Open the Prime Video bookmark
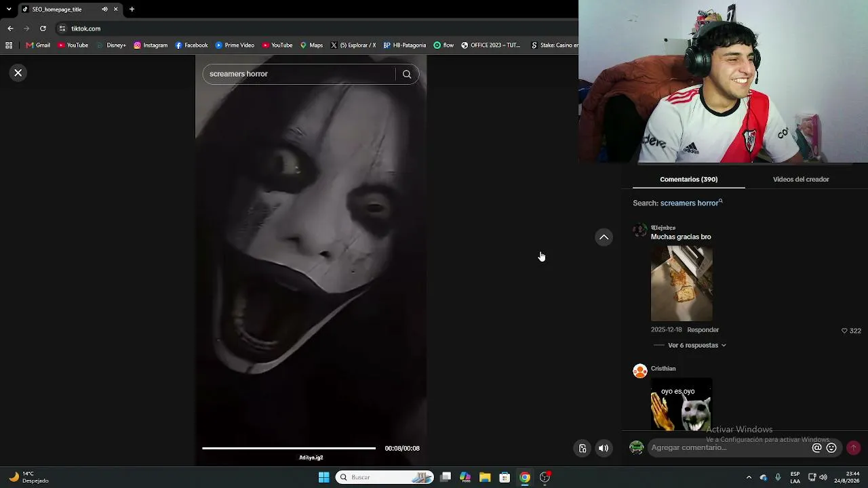This screenshot has height=488, width=868. click(235, 45)
